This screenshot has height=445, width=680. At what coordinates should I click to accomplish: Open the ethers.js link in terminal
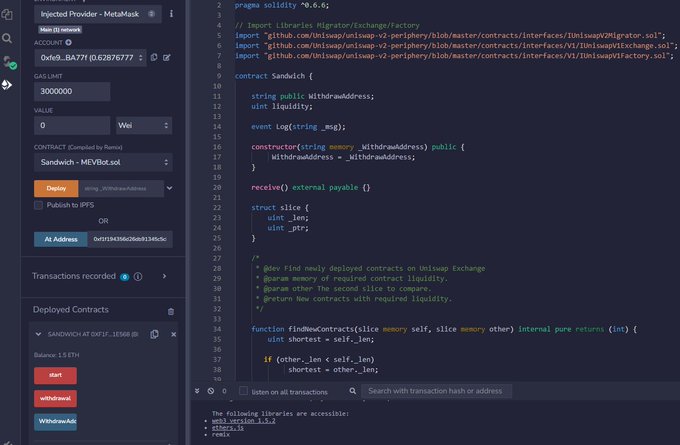(x=228, y=428)
